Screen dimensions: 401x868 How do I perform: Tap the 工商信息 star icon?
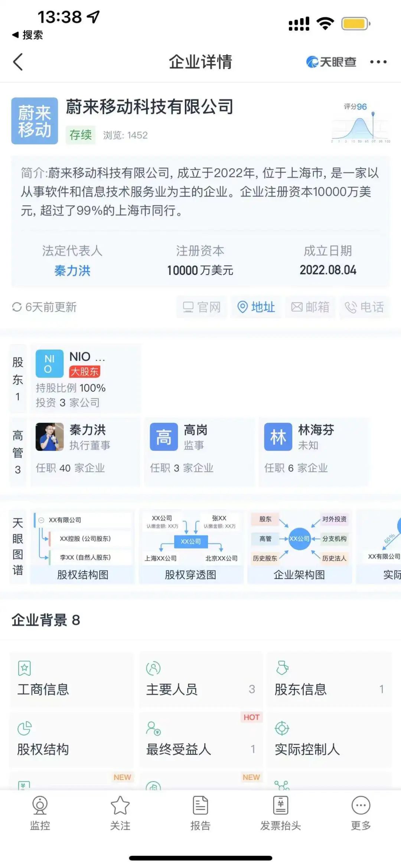25,668
